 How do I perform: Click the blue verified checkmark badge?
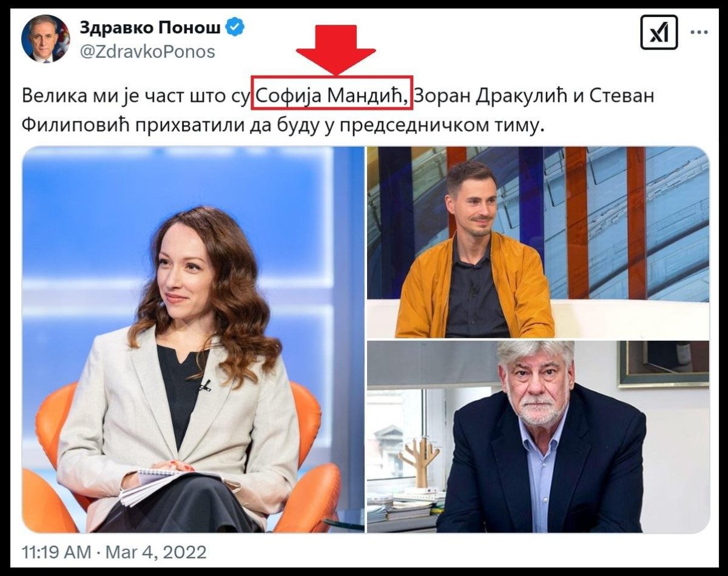235,27
